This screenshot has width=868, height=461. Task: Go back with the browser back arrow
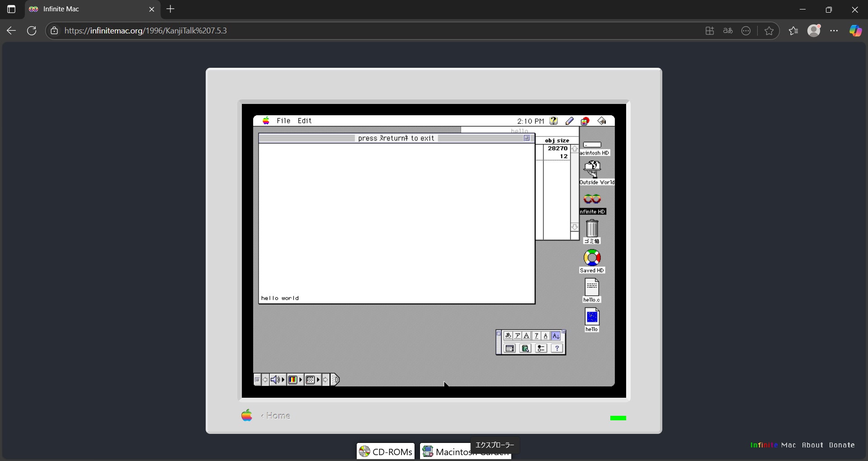[x=11, y=31]
